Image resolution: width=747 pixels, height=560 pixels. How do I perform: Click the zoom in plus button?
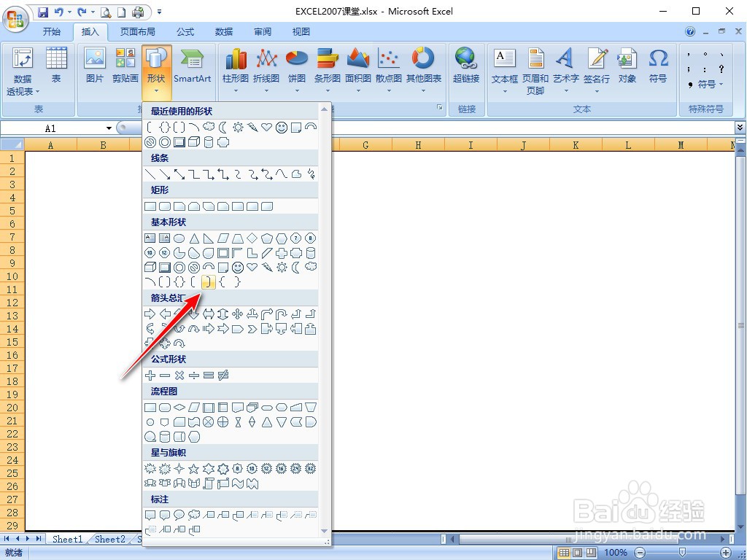tap(726, 553)
